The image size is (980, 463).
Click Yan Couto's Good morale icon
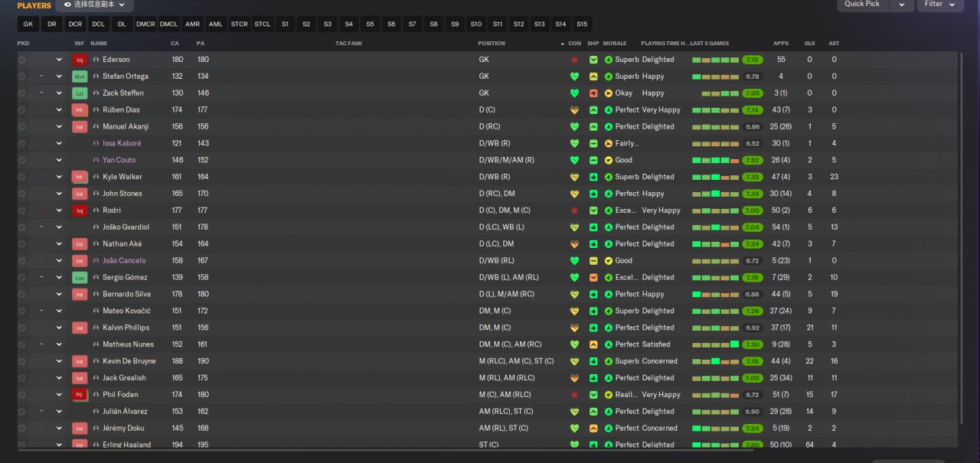609,161
